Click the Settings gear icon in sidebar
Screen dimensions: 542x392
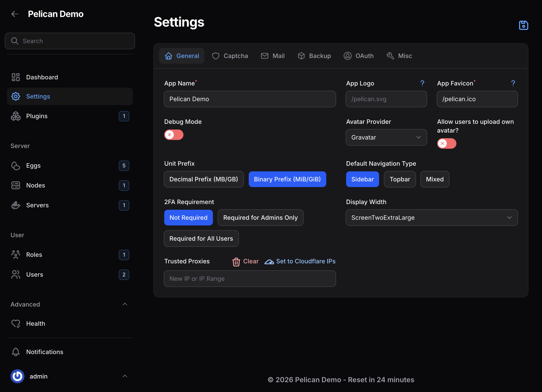pyautogui.click(x=16, y=96)
